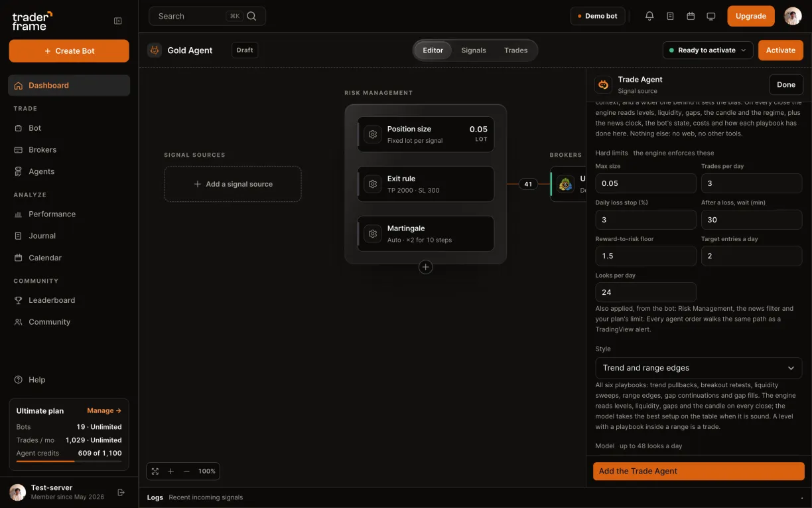Open Journal in the sidebar
The height and width of the screenshot is (508, 812).
click(x=69, y=236)
